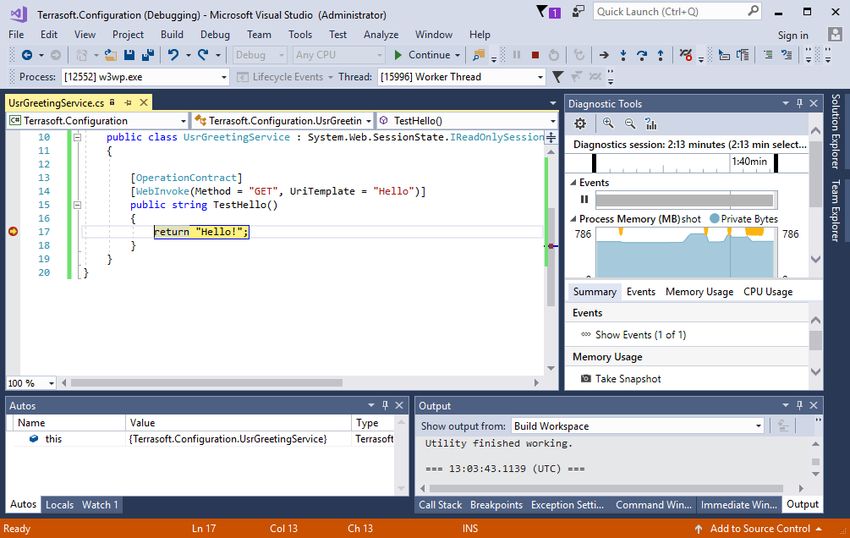The height and width of the screenshot is (538, 850).
Task: Click the breakpoint marker on line 17
Action: pyautogui.click(x=13, y=232)
